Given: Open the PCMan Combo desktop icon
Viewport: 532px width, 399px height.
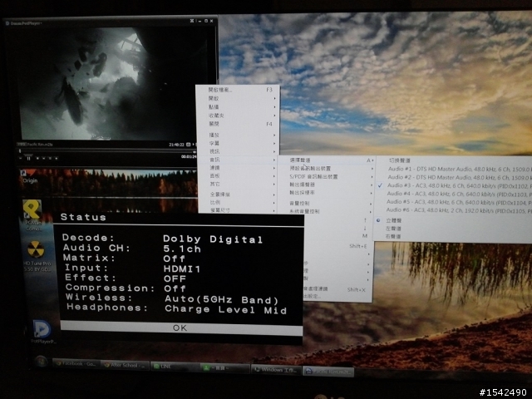Looking at the screenshot, I should [33, 215].
